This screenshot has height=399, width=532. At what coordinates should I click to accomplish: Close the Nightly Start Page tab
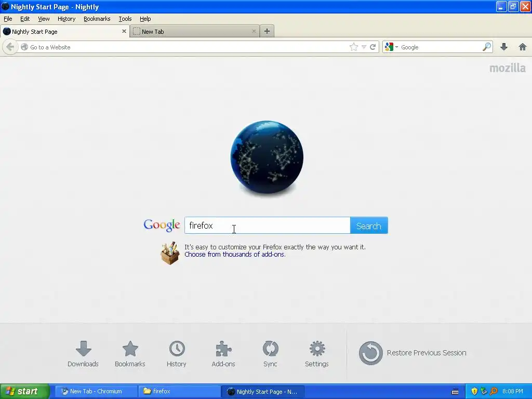pos(124,31)
